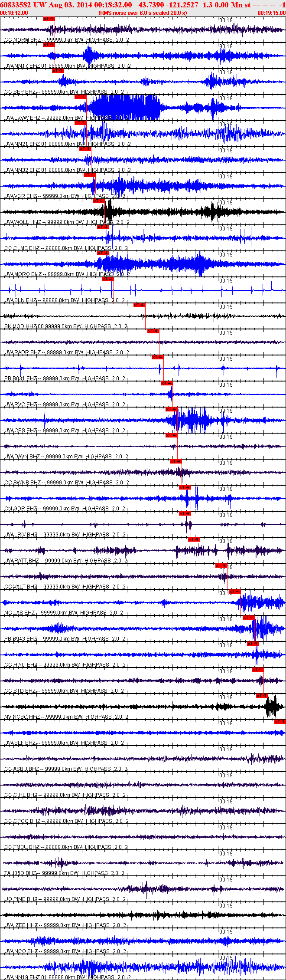The height and width of the screenshot is (980, 286).
Task: Click red xT 4 pick flag on UW.NN32 trace
Action: 85,149
